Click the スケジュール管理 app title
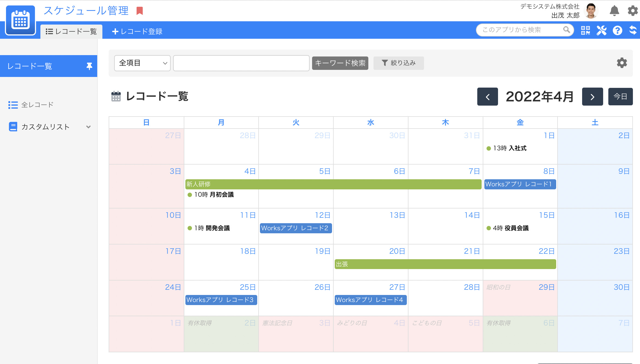This screenshot has width=640, height=364. (x=86, y=11)
